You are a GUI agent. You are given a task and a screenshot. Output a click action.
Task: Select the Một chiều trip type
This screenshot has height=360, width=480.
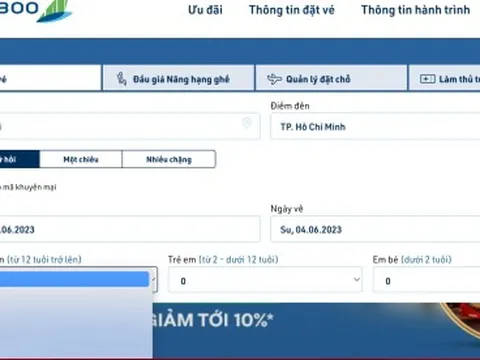coord(81,159)
